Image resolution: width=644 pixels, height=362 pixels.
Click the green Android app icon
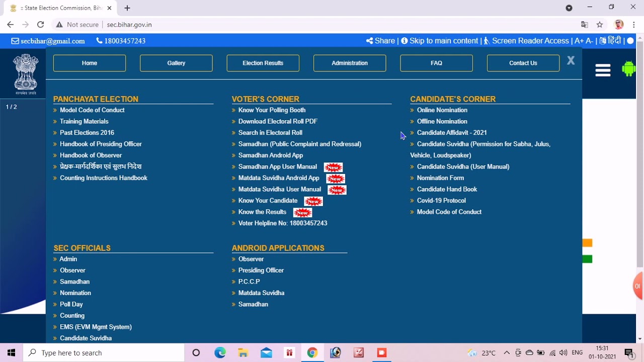[628, 68]
